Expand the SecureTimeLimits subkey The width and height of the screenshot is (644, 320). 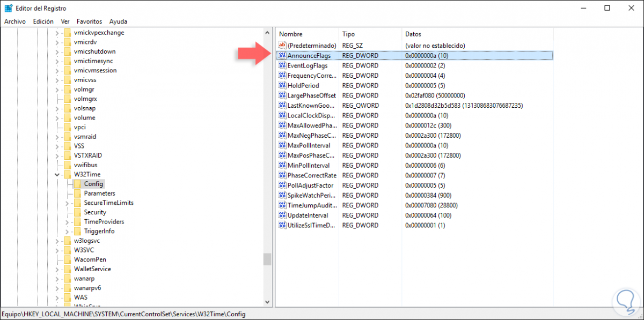(67, 203)
